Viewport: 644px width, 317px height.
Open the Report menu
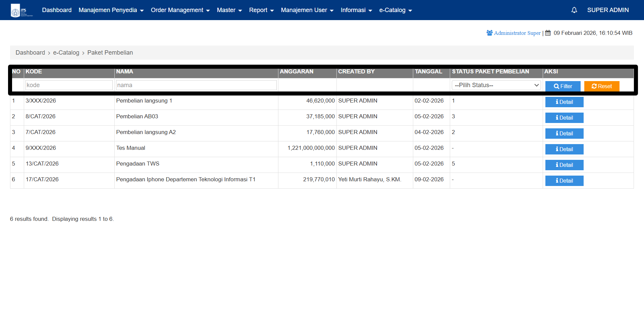(261, 10)
